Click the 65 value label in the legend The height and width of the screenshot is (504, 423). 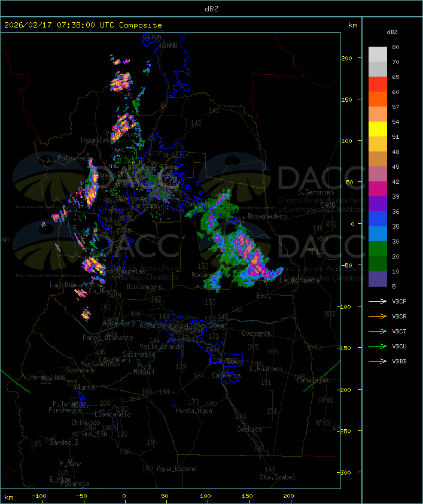[395, 77]
